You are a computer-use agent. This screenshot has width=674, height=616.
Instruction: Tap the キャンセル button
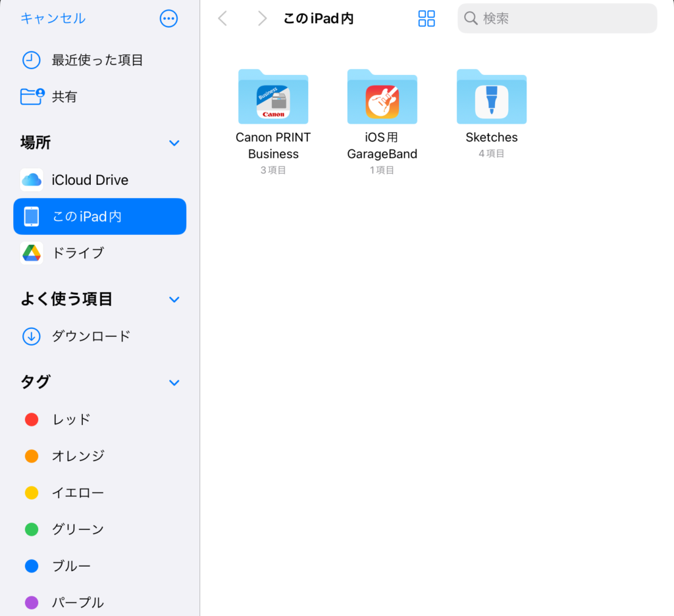[53, 18]
